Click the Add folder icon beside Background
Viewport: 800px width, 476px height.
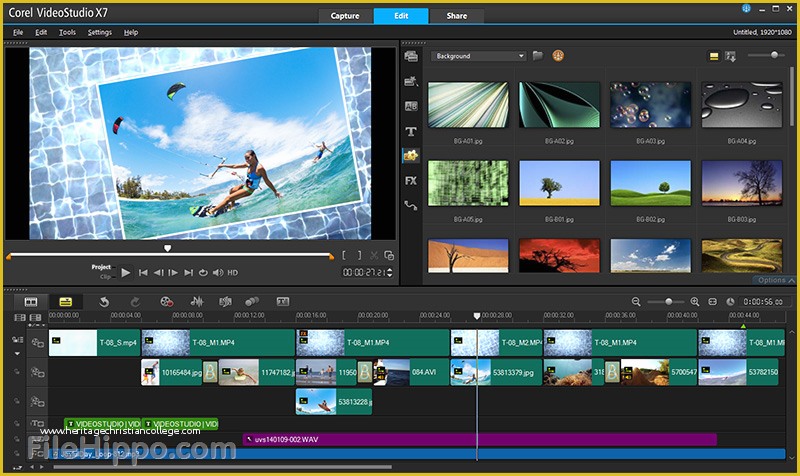[x=538, y=56]
